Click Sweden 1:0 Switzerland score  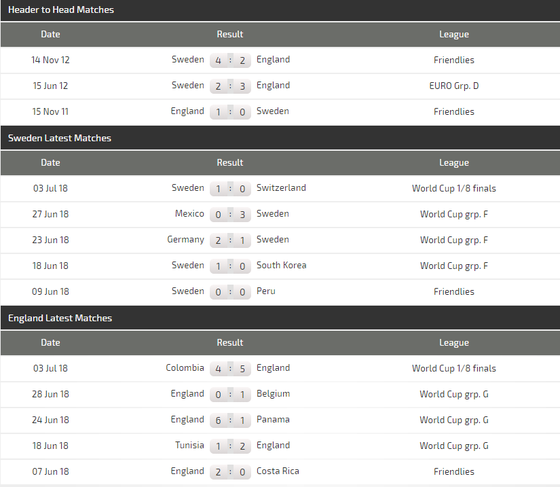coord(230,188)
